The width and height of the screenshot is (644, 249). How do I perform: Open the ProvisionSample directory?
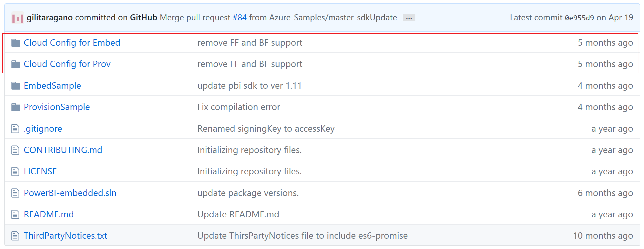click(x=57, y=107)
